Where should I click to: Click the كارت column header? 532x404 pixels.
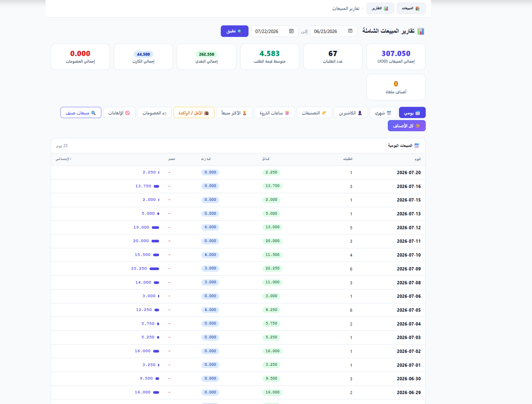206,159
